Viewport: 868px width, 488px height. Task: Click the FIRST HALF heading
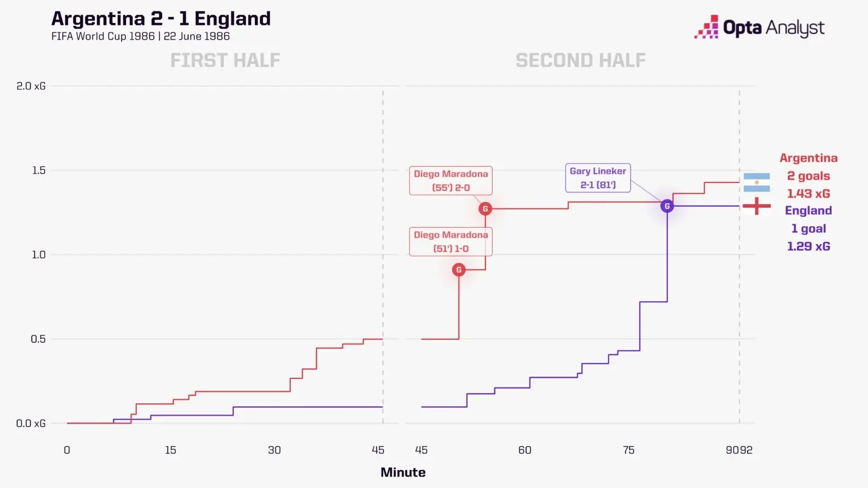(225, 60)
